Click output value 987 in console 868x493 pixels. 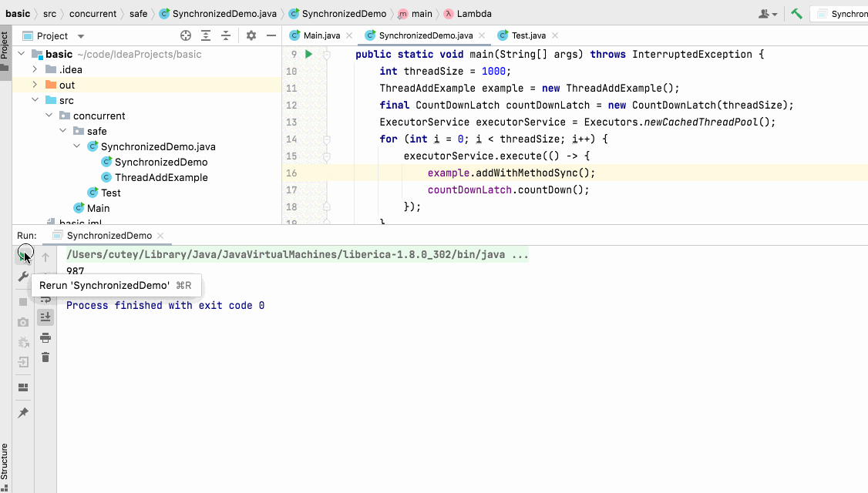point(76,271)
